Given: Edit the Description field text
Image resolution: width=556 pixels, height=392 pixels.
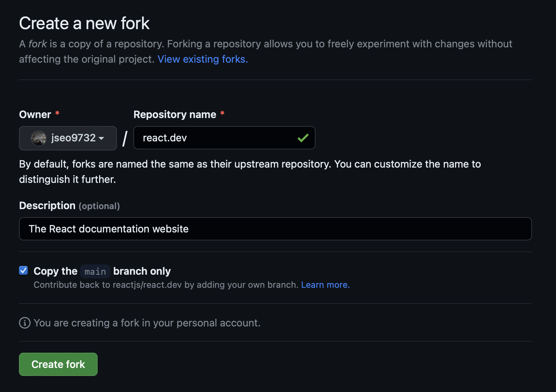Looking at the screenshot, I should click(x=275, y=229).
